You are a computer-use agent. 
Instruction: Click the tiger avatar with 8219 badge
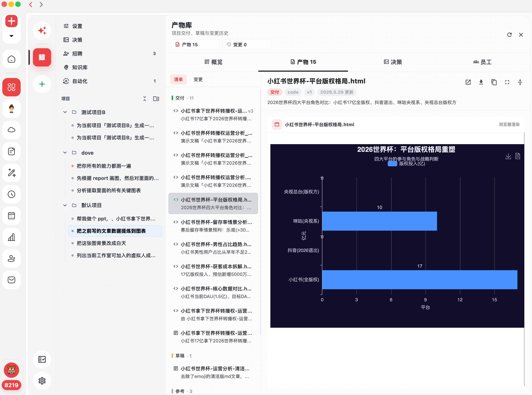click(x=11, y=376)
